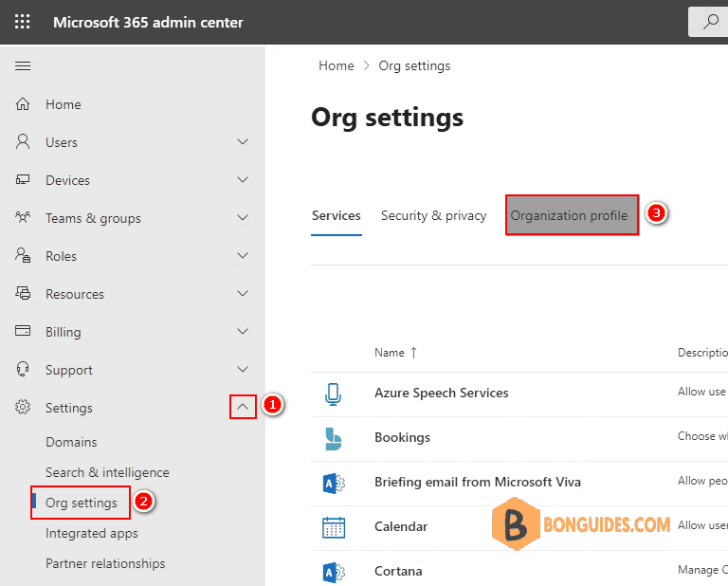The height and width of the screenshot is (586, 728).
Task: Open the app launcher waffle icon
Action: pyautogui.click(x=23, y=22)
